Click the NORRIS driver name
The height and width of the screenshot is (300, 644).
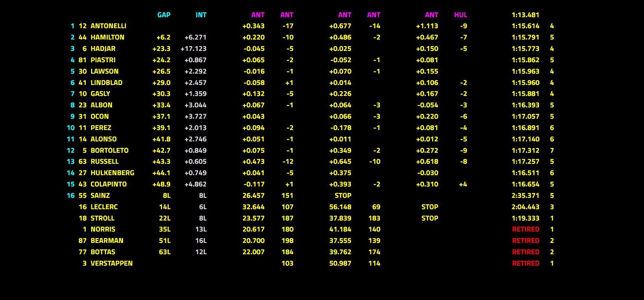pyautogui.click(x=103, y=229)
